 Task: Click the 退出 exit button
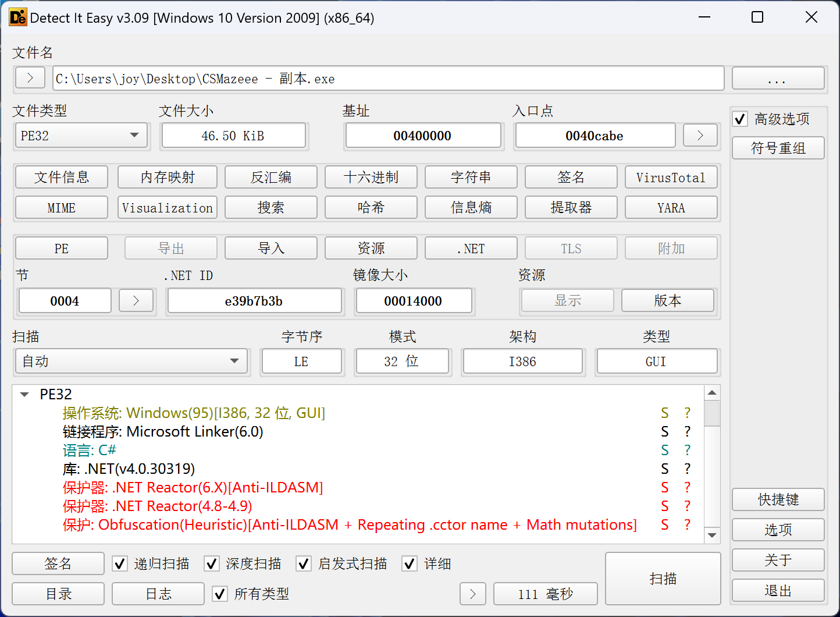[778, 590]
